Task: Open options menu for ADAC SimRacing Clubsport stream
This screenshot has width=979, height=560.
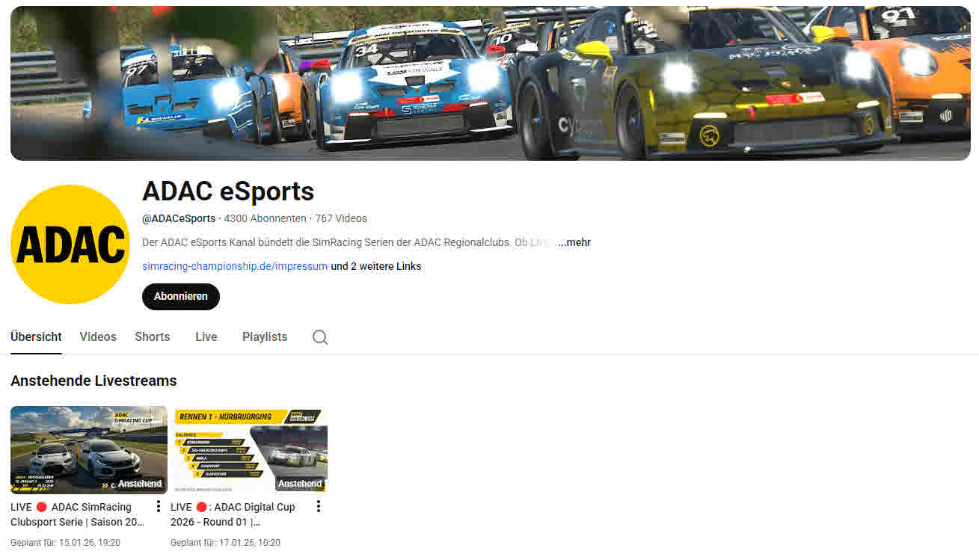Action: tap(158, 507)
